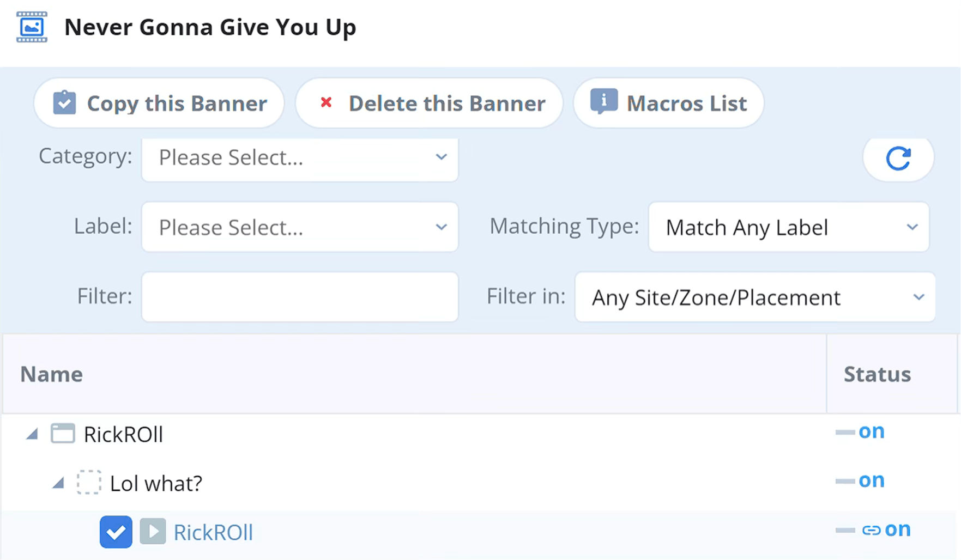Screen dimensions: 961x560
Task: Click the Macros List info icon
Action: point(604,101)
